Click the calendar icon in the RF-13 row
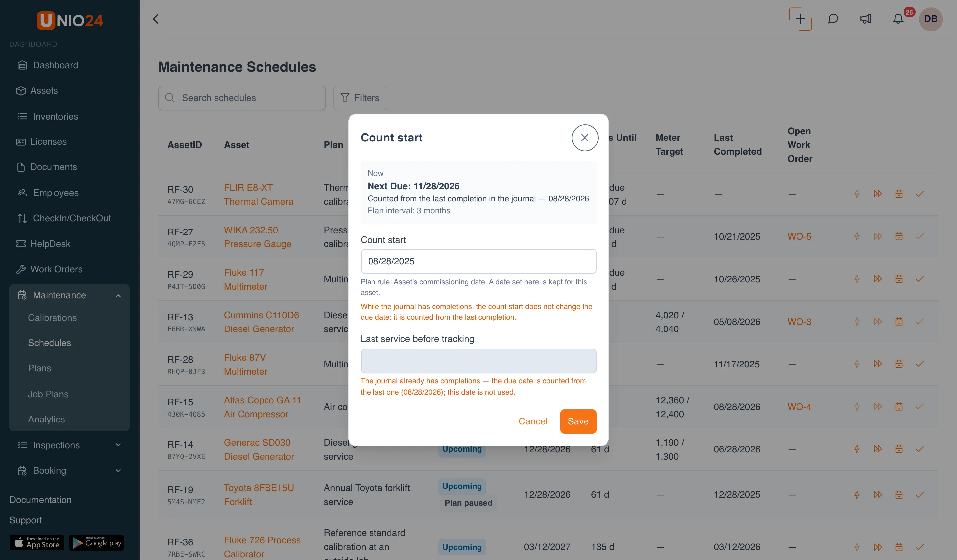Image resolution: width=957 pixels, height=560 pixels. (899, 322)
